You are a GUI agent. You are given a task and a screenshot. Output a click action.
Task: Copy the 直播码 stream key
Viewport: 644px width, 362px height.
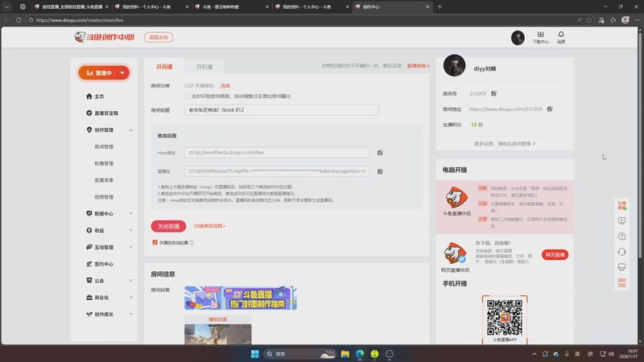coord(380,171)
